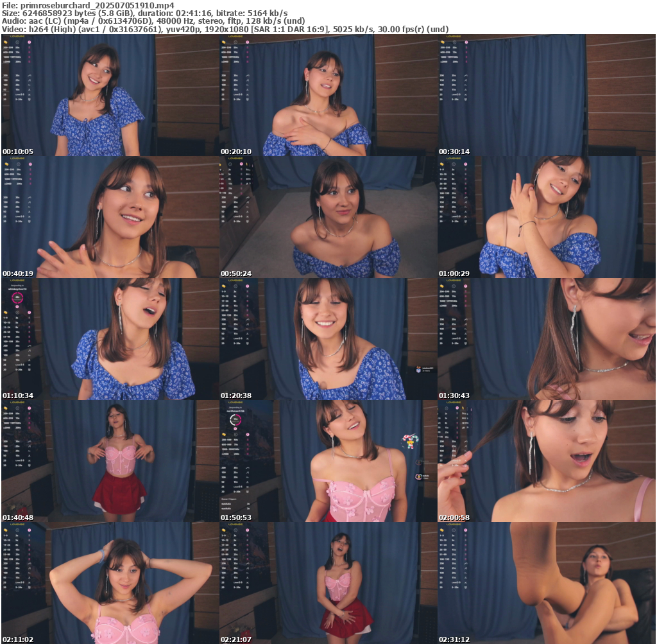657x644 pixels.
Task: Open the thumbnail labeled 00:30:14
Action: 546,95
